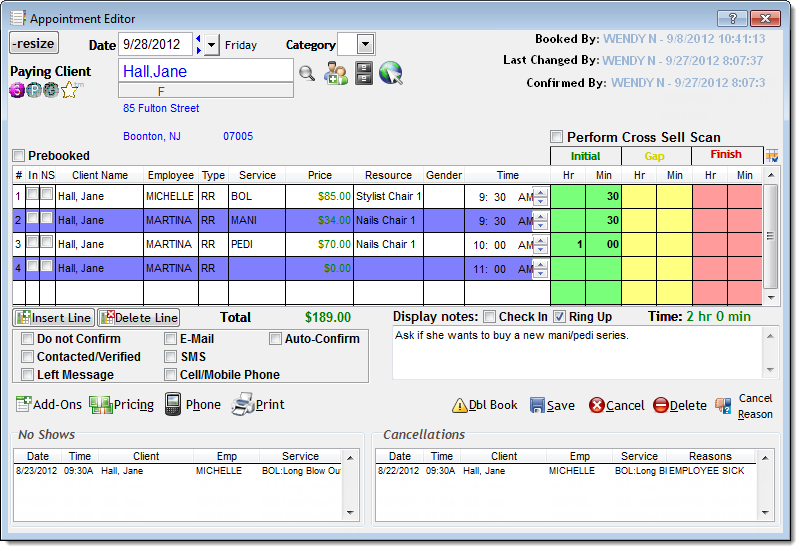Click Delete Line button
Viewport: 801px width, 551px height.
point(139,318)
